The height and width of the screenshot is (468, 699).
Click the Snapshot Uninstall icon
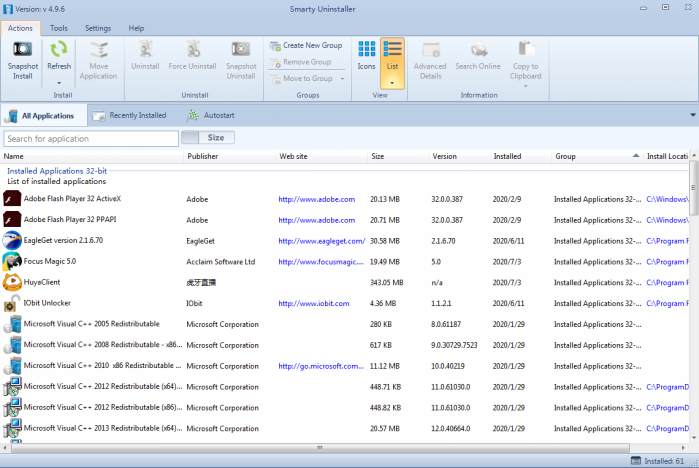click(241, 49)
